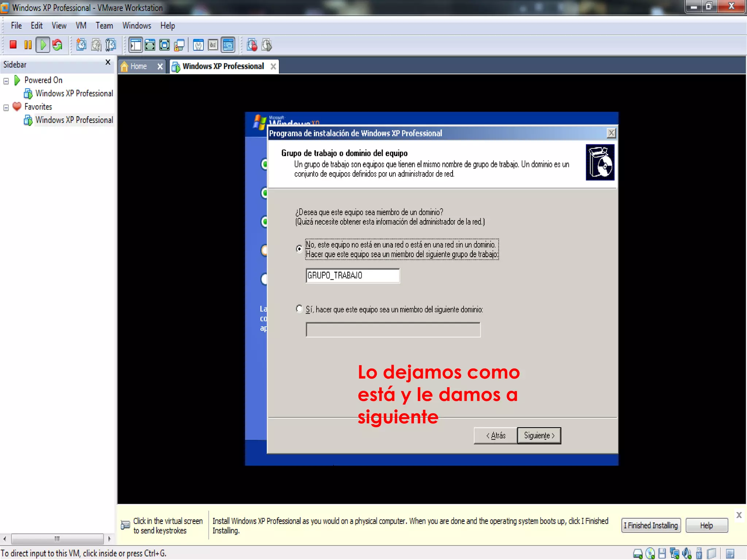Close the Windows XP Professional tab
The image size is (747, 560).
click(x=273, y=66)
